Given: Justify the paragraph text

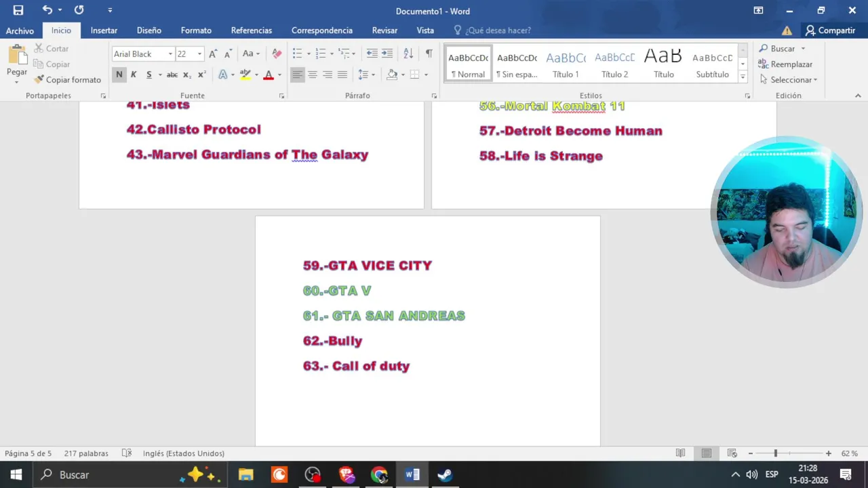Looking at the screenshot, I should click(x=342, y=75).
